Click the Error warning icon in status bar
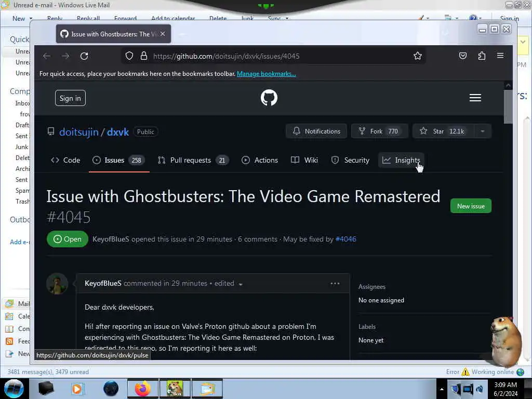The width and height of the screenshot is (532, 399). pyautogui.click(x=465, y=372)
